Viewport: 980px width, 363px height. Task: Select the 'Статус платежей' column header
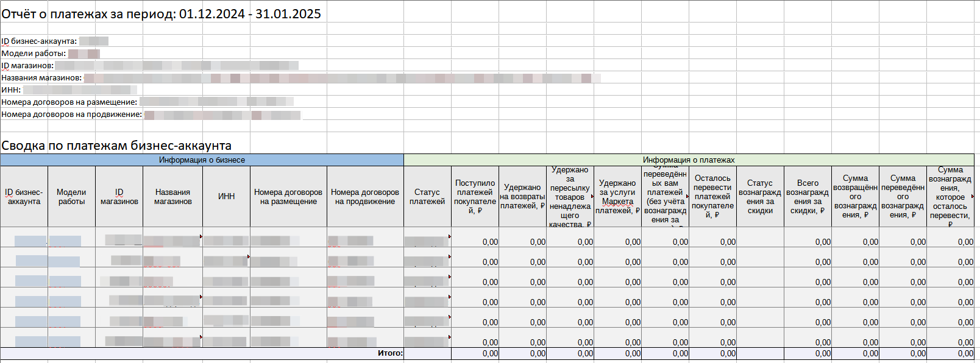(427, 197)
